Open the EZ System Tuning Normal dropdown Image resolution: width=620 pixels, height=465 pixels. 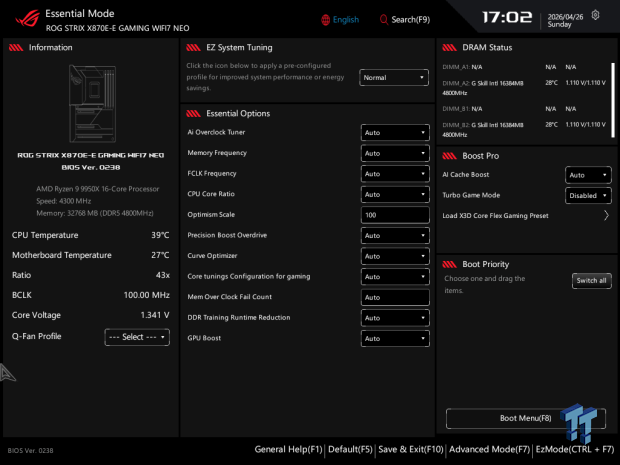tap(394, 78)
